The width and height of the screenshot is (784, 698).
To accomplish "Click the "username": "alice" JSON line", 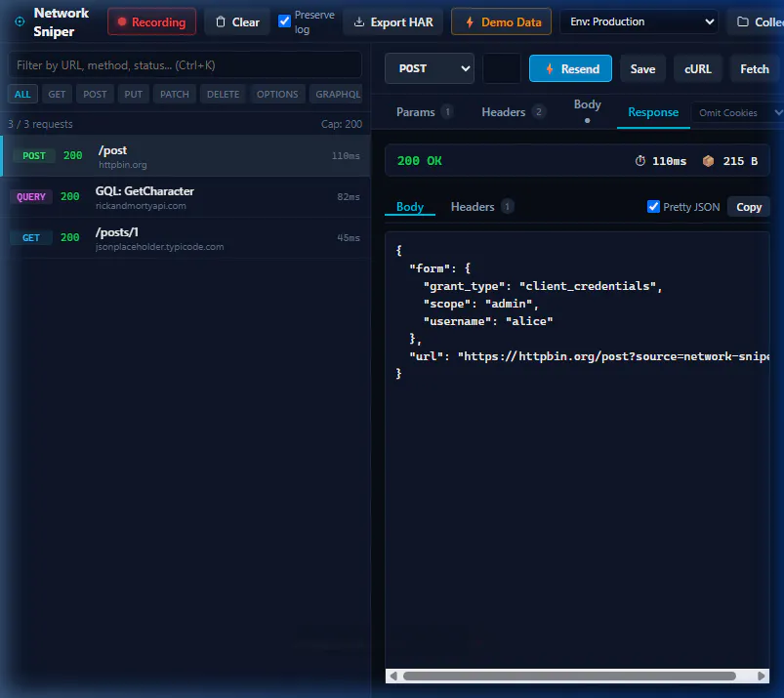I will [x=488, y=321].
